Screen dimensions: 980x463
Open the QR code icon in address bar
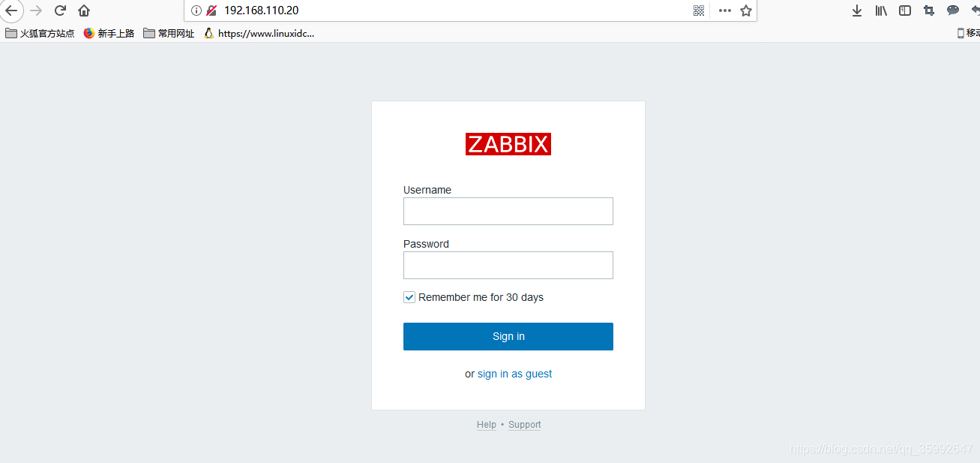(699, 11)
